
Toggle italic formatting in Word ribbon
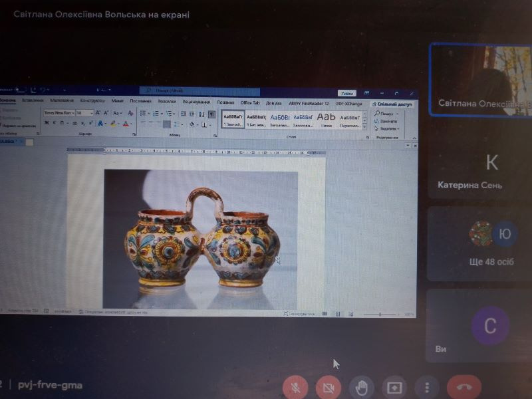(x=54, y=122)
